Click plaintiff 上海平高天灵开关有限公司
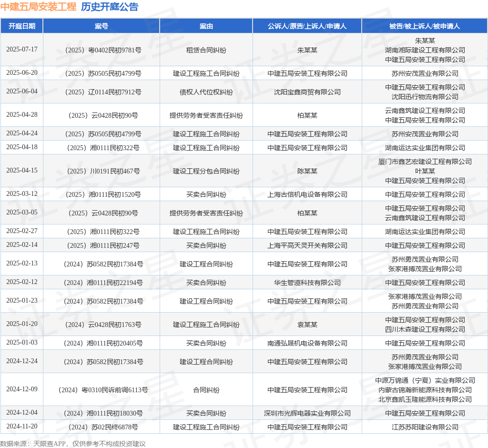The height and width of the screenshot is (448, 488). tap(307, 245)
